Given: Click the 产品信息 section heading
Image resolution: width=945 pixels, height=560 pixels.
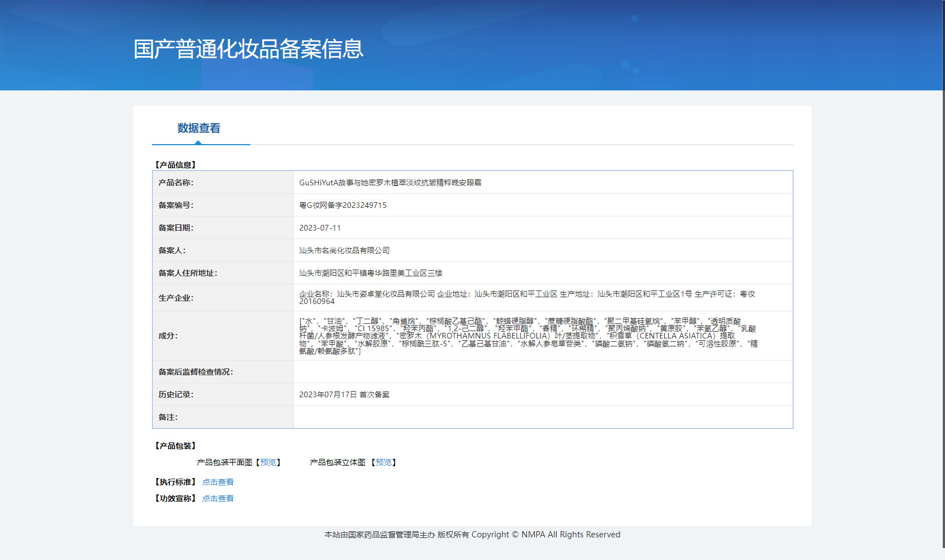Looking at the screenshot, I should [x=175, y=165].
